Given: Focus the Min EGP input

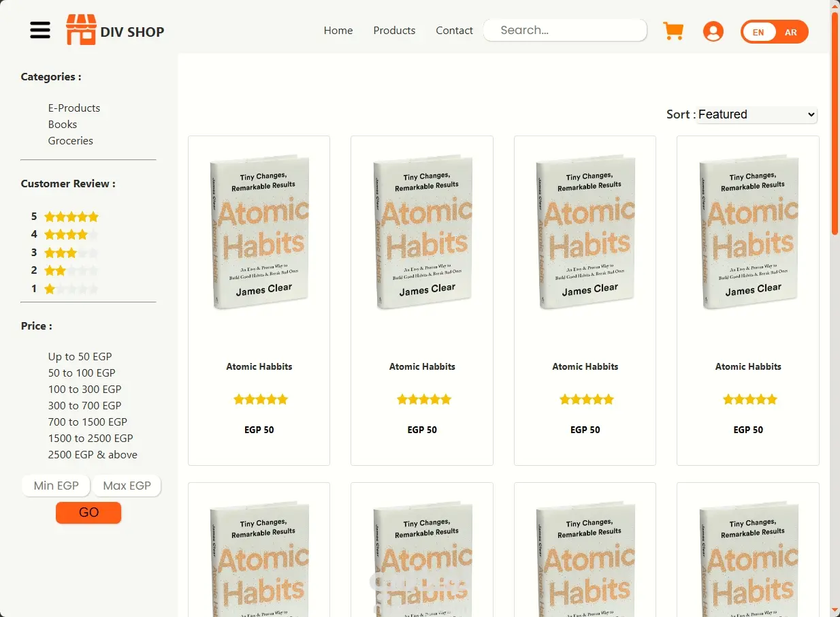Looking at the screenshot, I should (x=56, y=486).
